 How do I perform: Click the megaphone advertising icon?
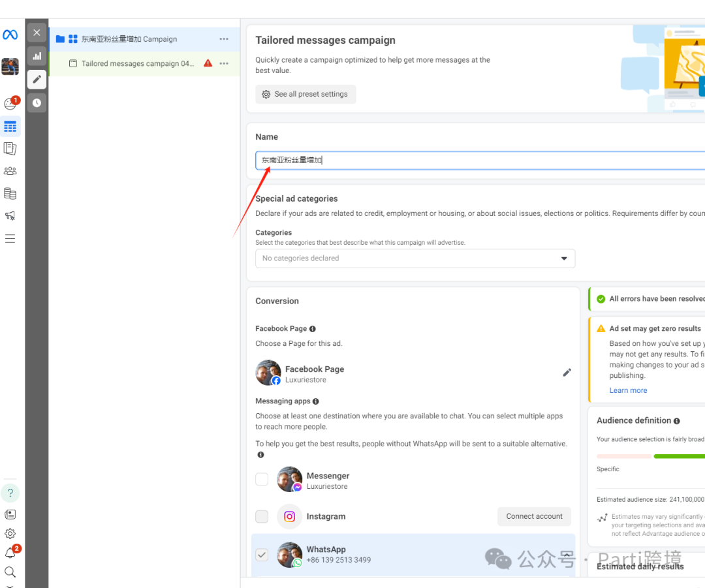(x=10, y=215)
